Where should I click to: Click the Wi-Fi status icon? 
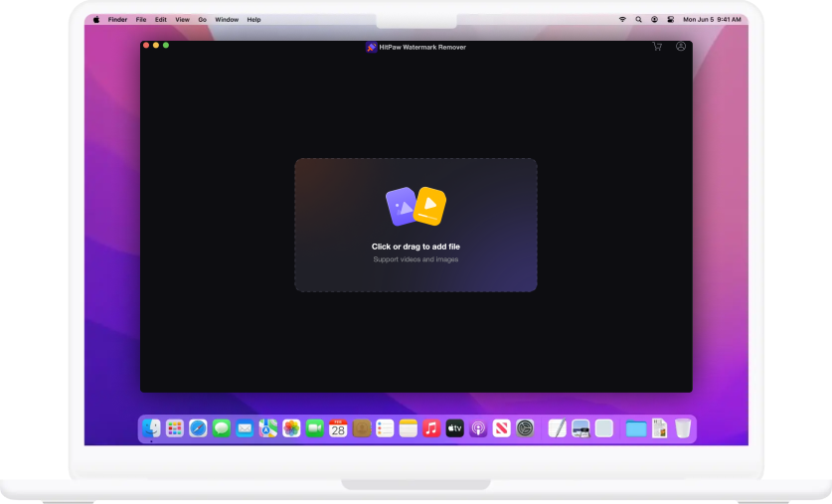(x=622, y=20)
